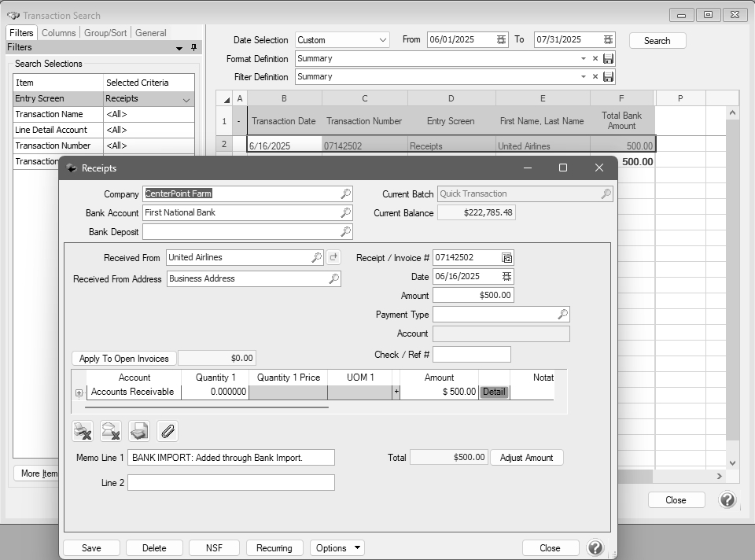The image size is (755, 560).
Task: Click the Detail button in grid row
Action: (x=494, y=392)
